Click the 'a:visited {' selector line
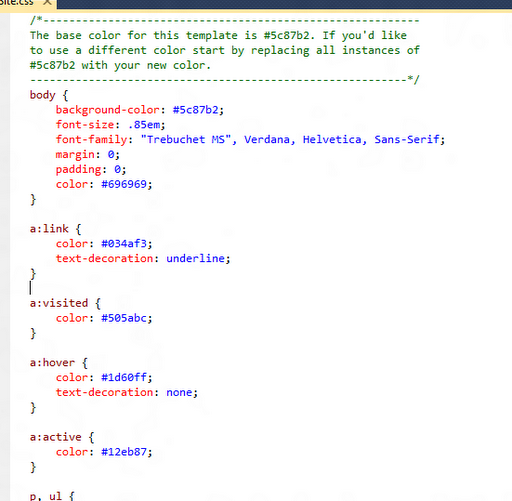This screenshot has height=501, width=512. 65,303
